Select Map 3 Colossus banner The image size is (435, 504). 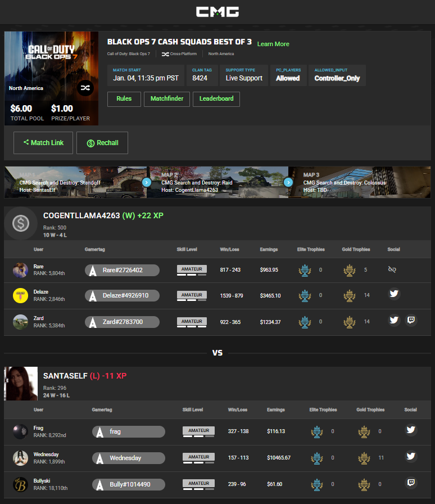point(360,182)
